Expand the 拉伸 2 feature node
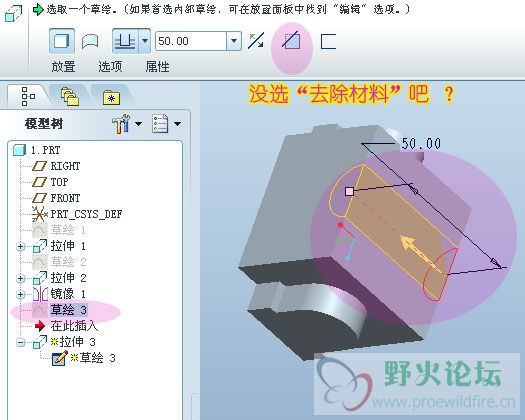Viewport: 525px width, 420px height. [20, 279]
